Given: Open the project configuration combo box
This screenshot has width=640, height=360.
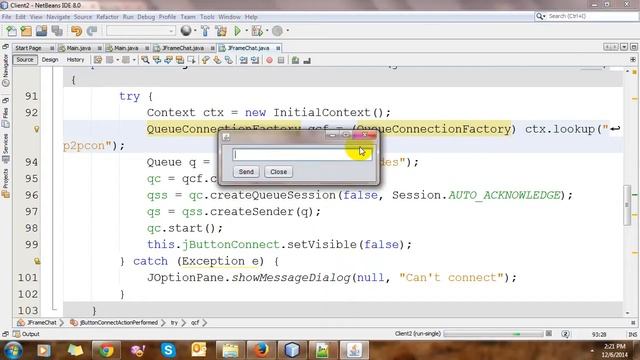Looking at the screenshot, I should [141, 31].
